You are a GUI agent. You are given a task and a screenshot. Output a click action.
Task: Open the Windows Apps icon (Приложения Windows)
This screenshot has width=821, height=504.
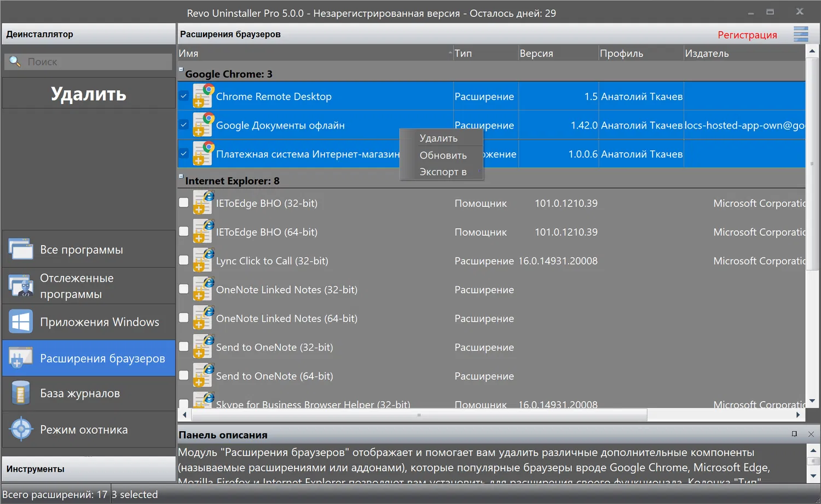[x=21, y=322]
